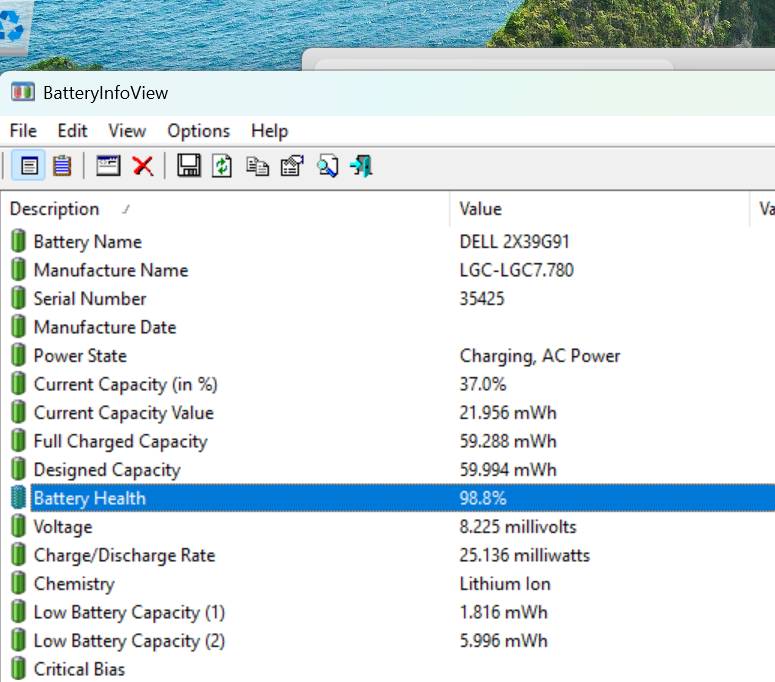Select the Current Capacity (in %) row
This screenshot has width=775, height=682.
(x=388, y=384)
